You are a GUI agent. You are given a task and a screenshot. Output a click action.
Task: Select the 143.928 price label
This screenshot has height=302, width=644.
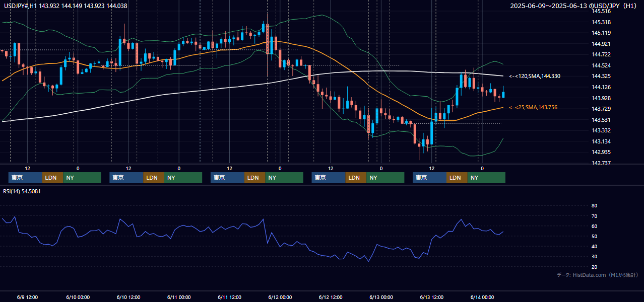(601, 98)
